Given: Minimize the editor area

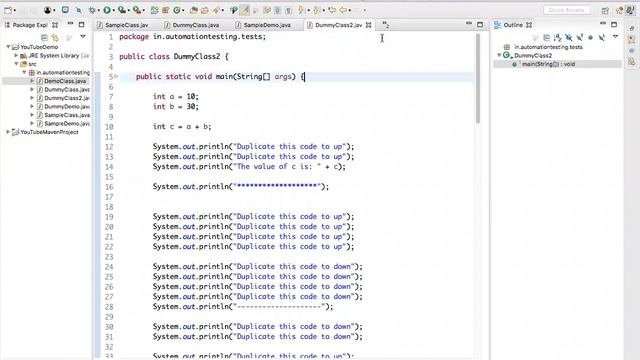Looking at the screenshot, I should pos(469,24).
